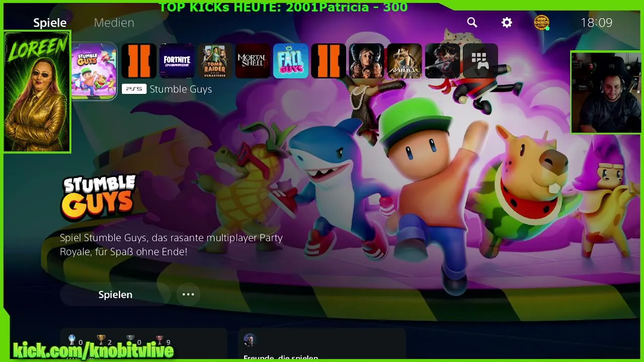Image resolution: width=644 pixels, height=362 pixels.
Task: Open the KnobiTV profile avatar
Action: [x=542, y=23]
